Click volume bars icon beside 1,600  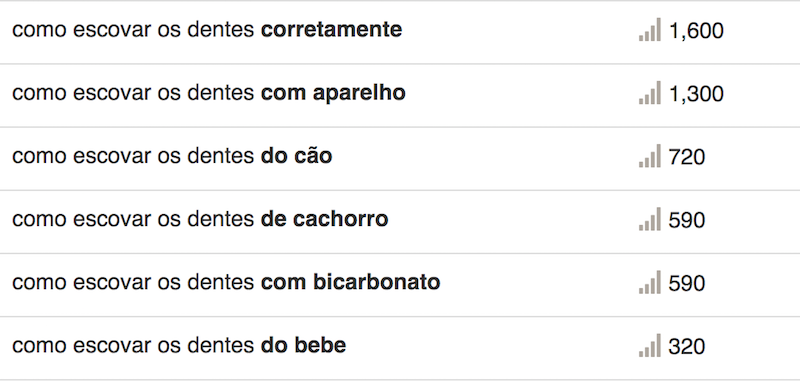point(649,30)
